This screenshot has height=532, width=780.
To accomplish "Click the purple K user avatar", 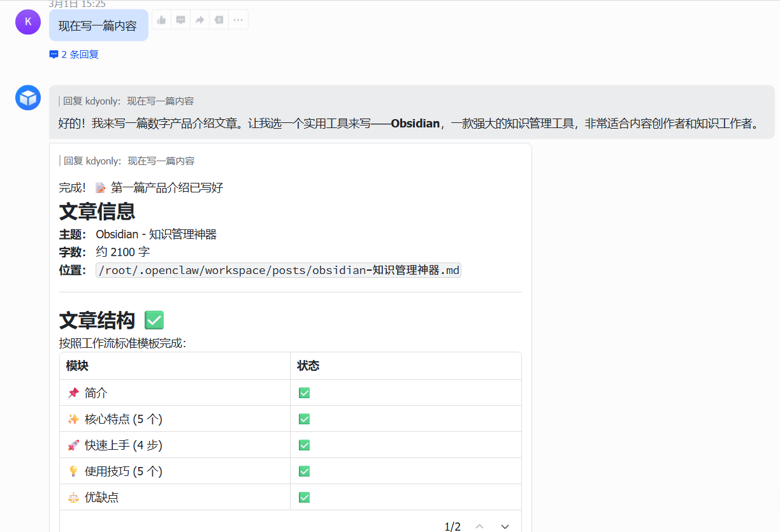I will (28, 22).
